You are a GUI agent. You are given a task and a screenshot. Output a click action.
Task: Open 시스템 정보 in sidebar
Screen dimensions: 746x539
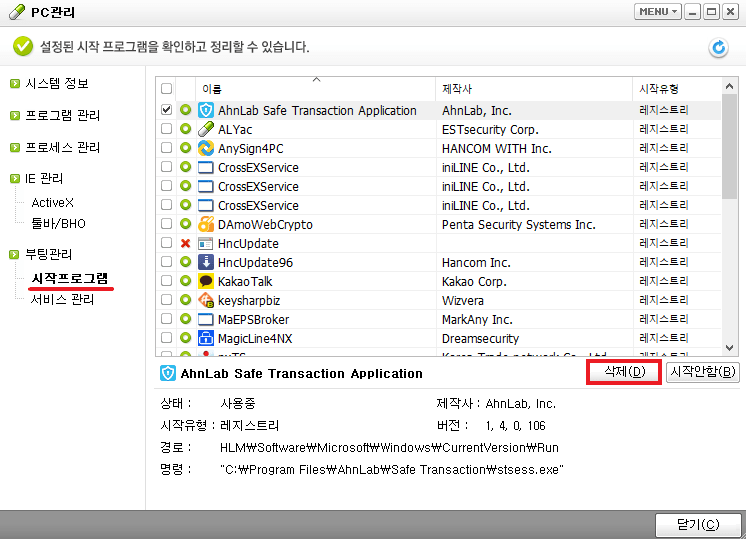pyautogui.click(x=57, y=84)
